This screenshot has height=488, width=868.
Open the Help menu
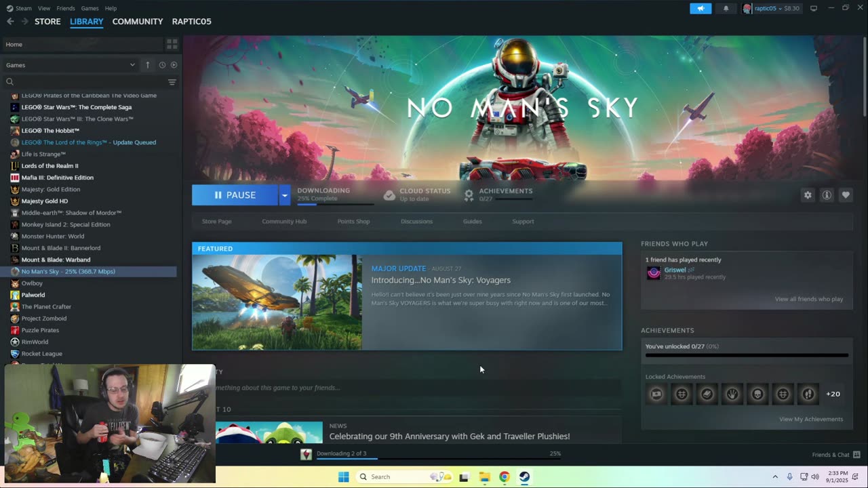[x=111, y=8]
